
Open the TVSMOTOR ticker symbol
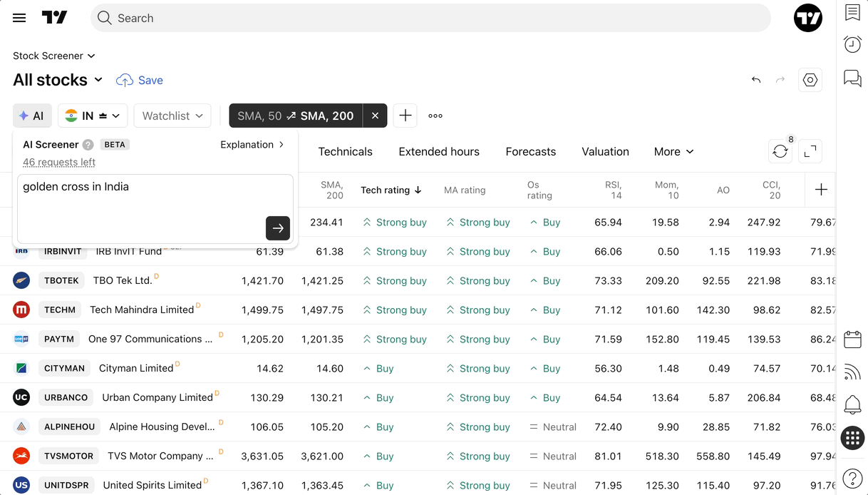click(x=68, y=456)
